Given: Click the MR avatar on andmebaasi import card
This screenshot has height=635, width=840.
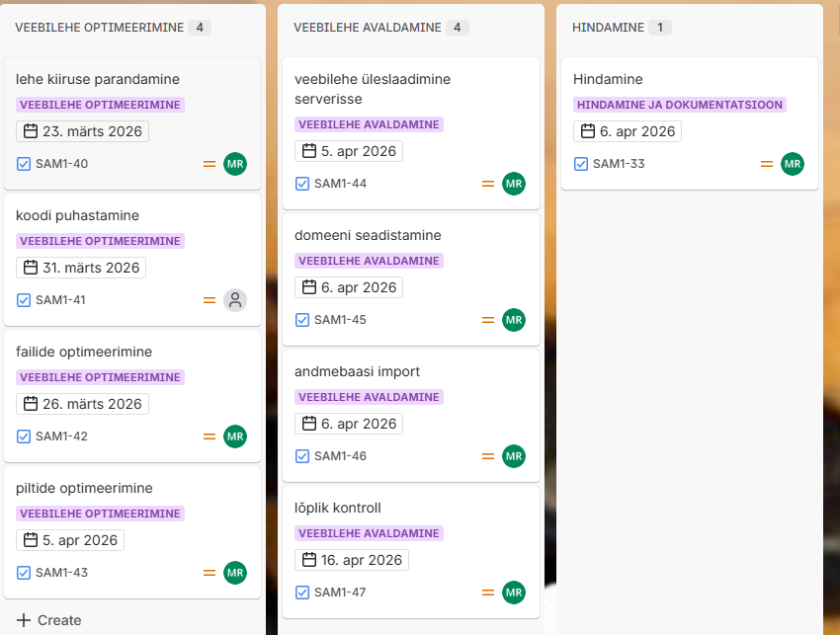Looking at the screenshot, I should point(513,456).
